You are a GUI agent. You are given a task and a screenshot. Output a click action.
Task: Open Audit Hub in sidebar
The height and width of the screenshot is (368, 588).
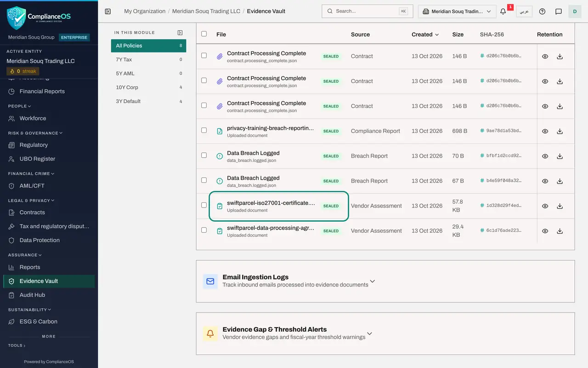(49, 295)
